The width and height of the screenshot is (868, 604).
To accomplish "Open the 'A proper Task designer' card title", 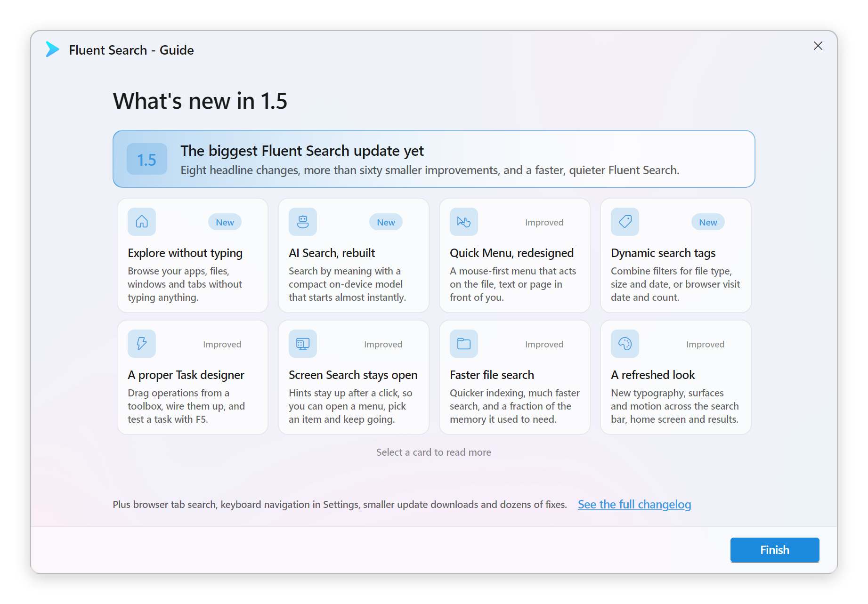I will [186, 375].
